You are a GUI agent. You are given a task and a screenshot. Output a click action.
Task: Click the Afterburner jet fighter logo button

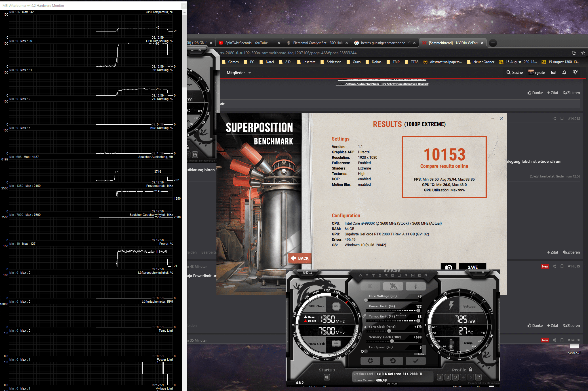point(393,286)
